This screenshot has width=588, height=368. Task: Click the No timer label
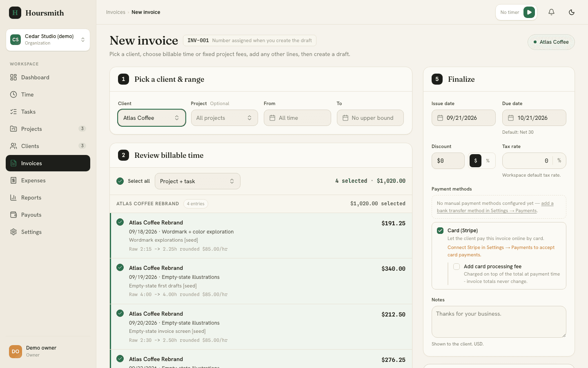click(510, 12)
